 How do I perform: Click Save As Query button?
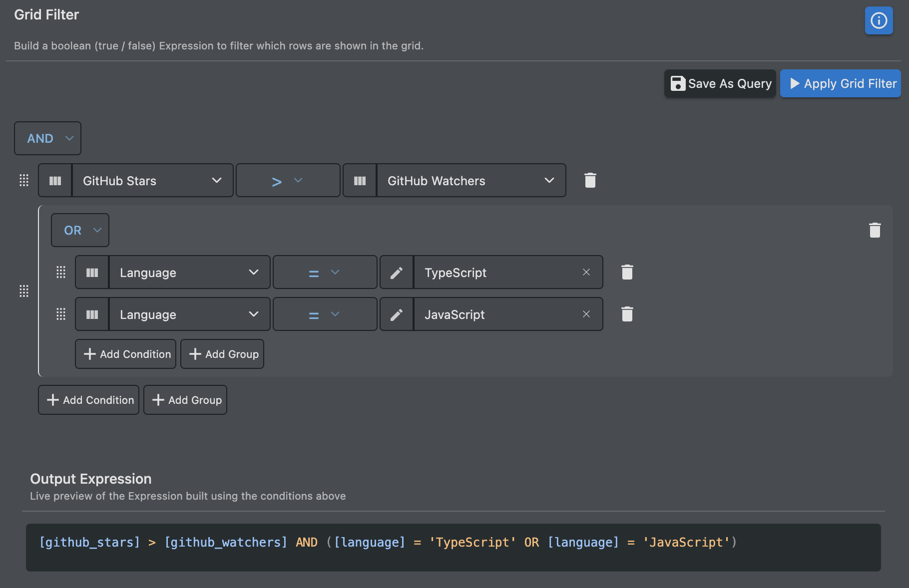(720, 83)
